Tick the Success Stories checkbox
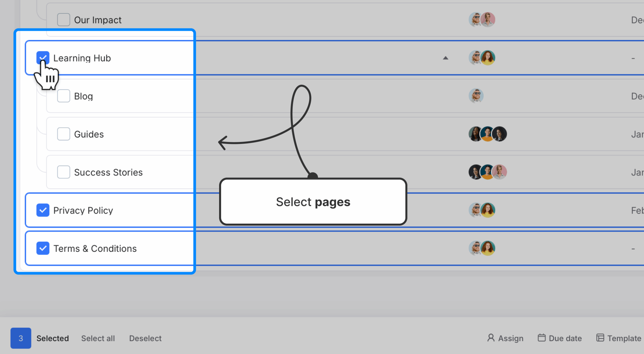This screenshot has width=644, height=354. (63, 172)
